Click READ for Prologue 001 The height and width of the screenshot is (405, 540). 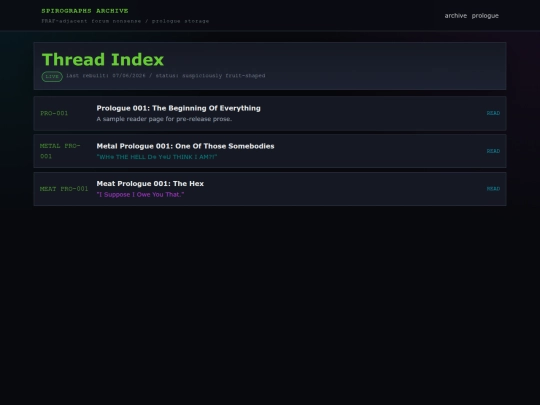click(x=493, y=113)
